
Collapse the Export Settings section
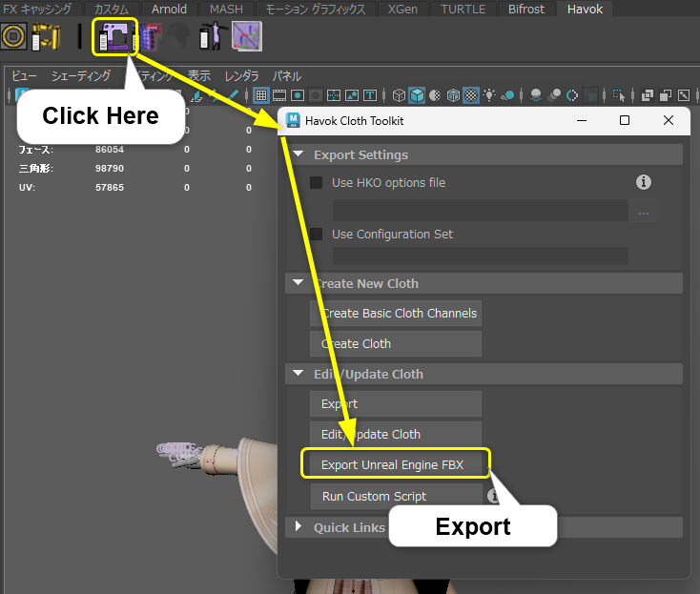(299, 154)
